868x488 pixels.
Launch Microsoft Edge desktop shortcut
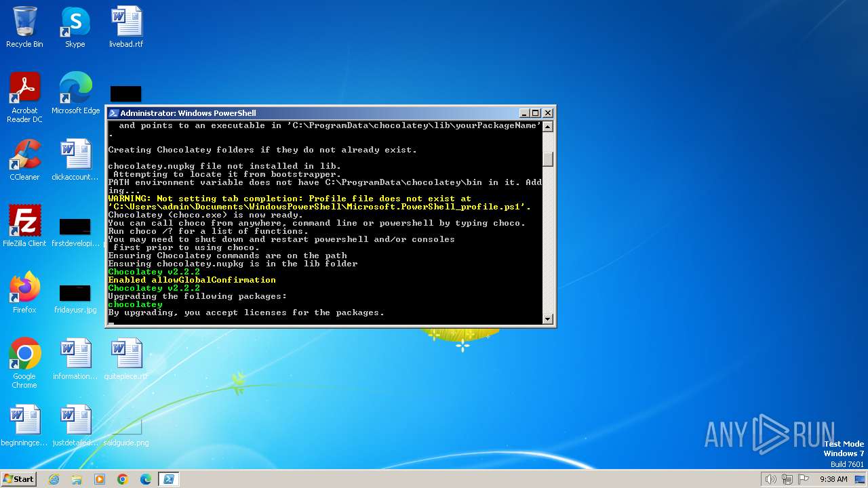pyautogui.click(x=75, y=94)
